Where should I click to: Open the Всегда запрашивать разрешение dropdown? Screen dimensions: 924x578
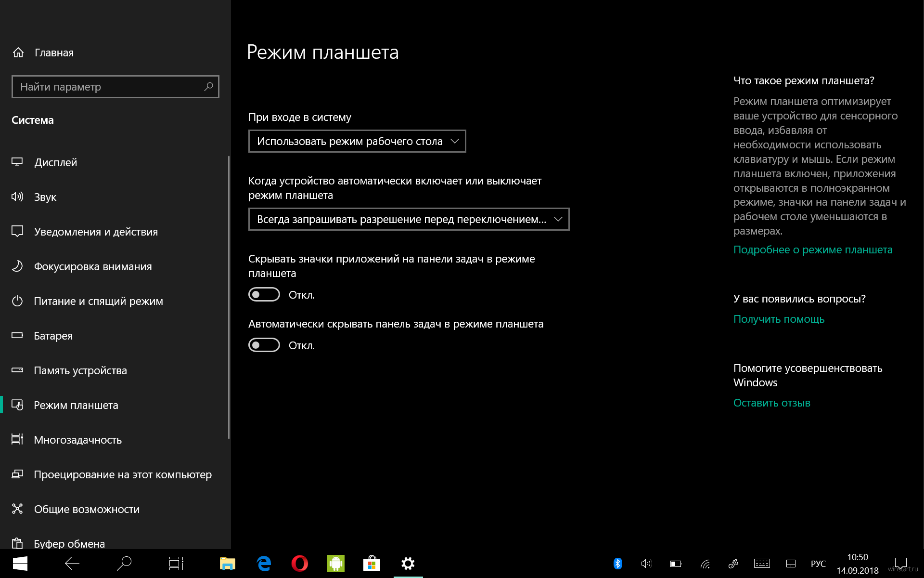click(409, 219)
